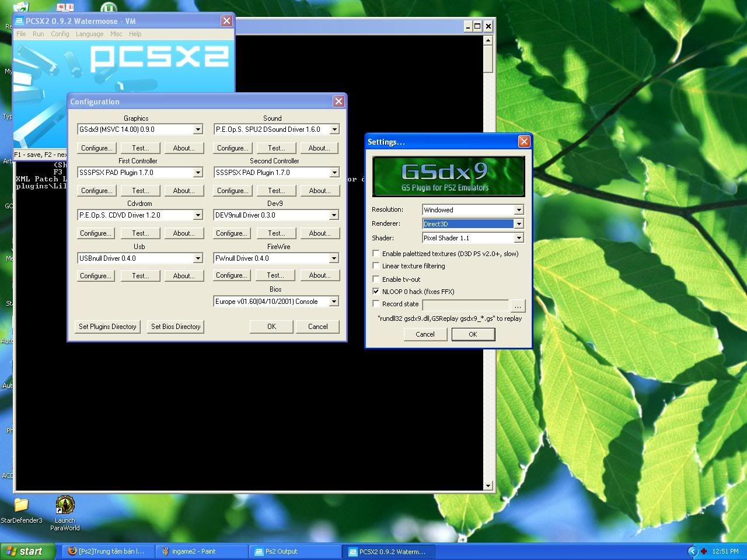Expand hidden system tray icons arrow

click(x=693, y=551)
